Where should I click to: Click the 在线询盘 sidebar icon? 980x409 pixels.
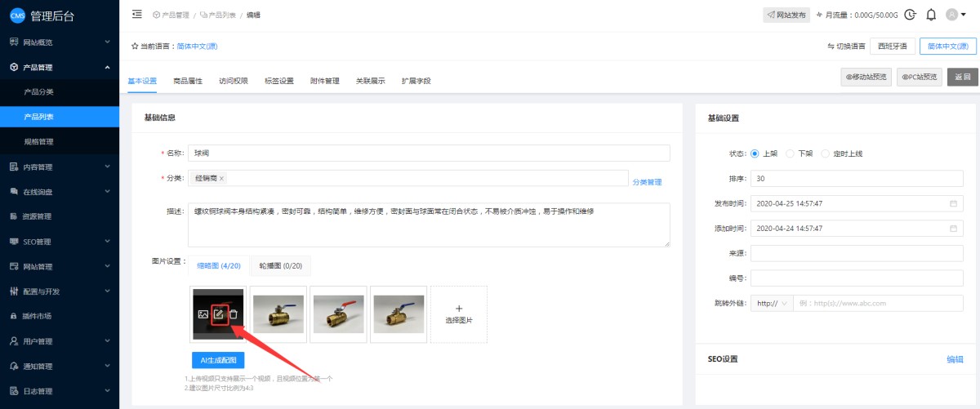14,192
